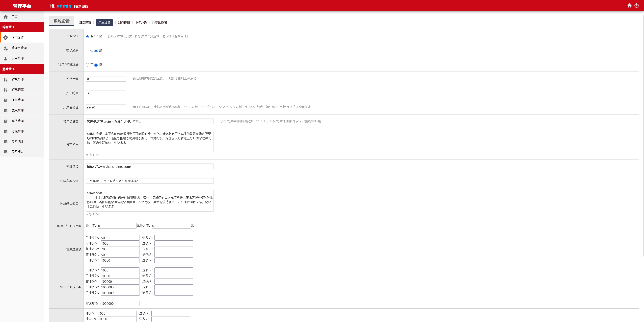Click the 盈亏报表 sidebar icon
This screenshot has height=322, width=644.
point(6,152)
